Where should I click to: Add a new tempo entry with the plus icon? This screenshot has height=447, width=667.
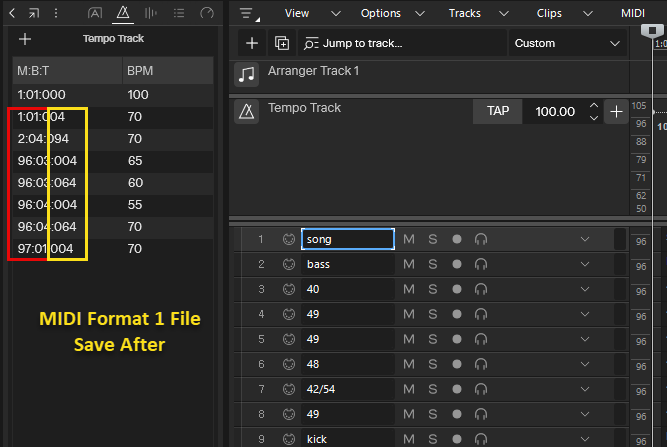25,39
